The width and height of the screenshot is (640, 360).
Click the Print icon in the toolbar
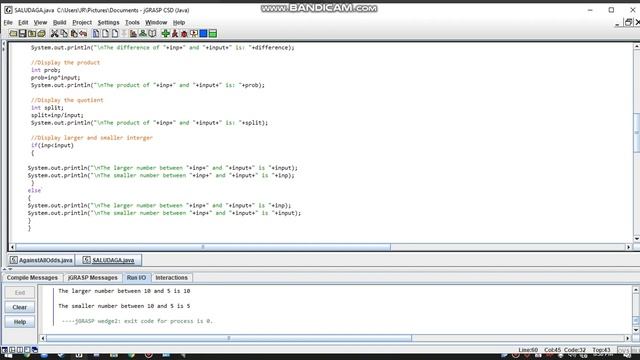click(41, 33)
